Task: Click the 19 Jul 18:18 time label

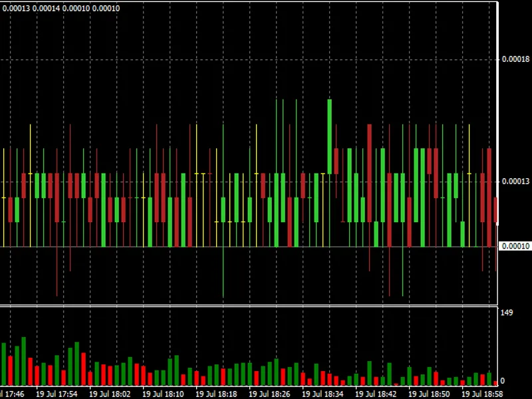Action: [217, 394]
